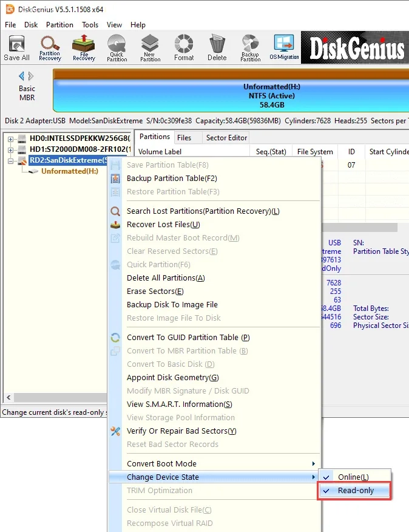Viewport: 409px width, 532px height.
Task: Click the Format toolbar icon
Action: (184, 48)
